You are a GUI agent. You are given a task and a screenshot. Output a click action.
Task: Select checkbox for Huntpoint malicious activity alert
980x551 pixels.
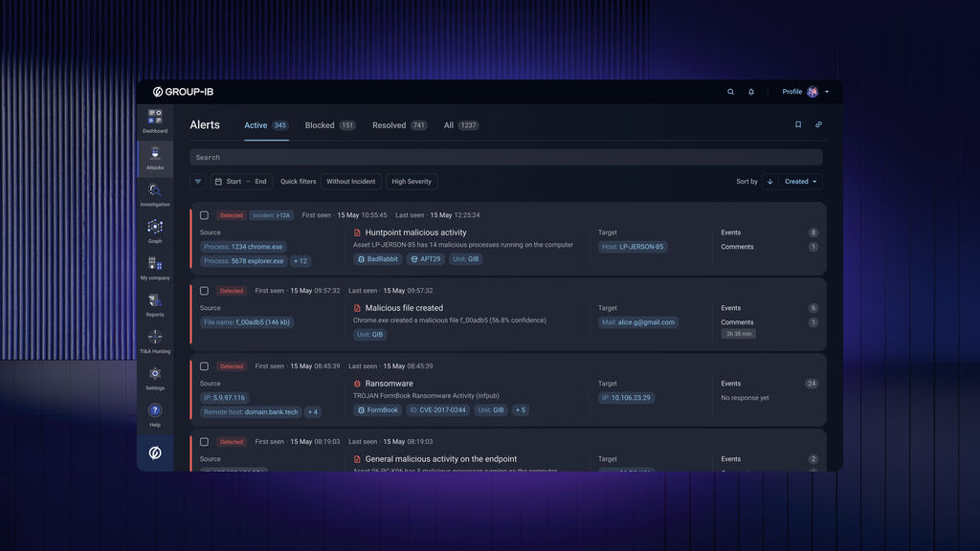(x=204, y=215)
